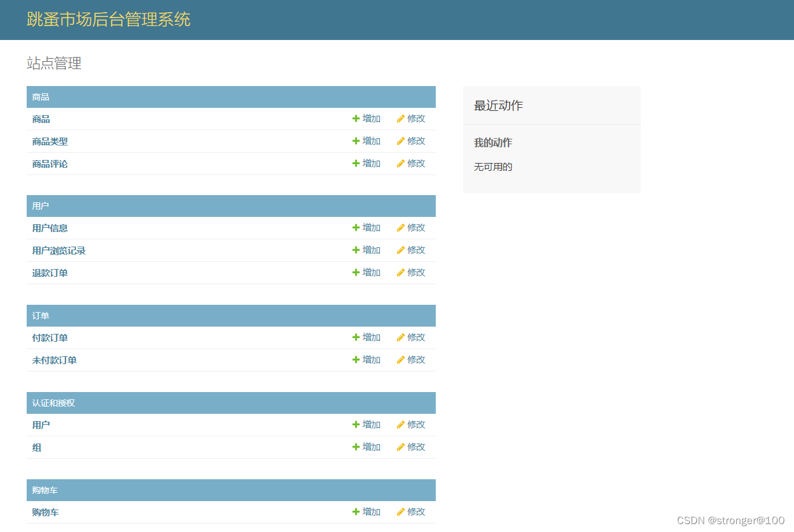
Task: Open the 退款订单 model link
Action: [x=50, y=273]
